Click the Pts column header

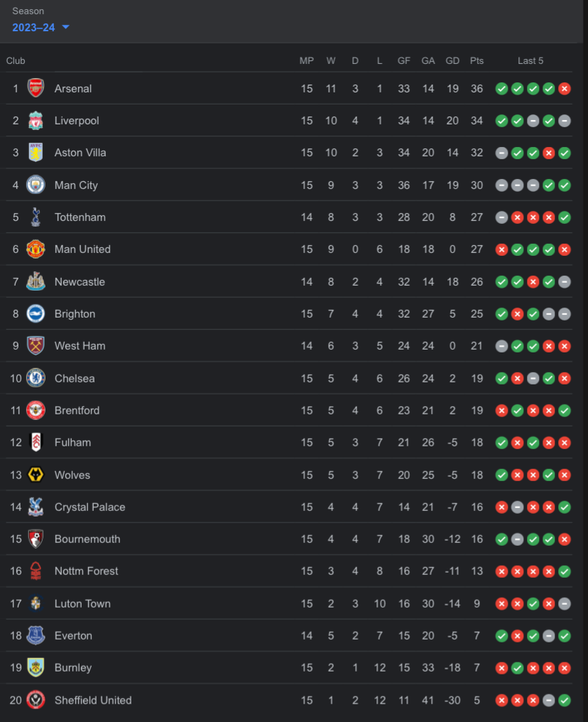(x=477, y=61)
